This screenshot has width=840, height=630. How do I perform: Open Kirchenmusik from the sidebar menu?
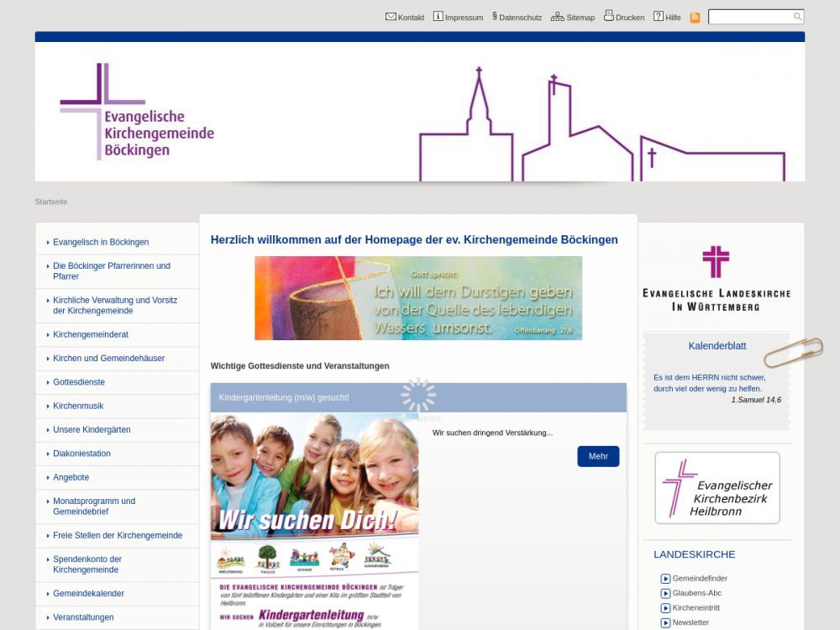[78, 406]
